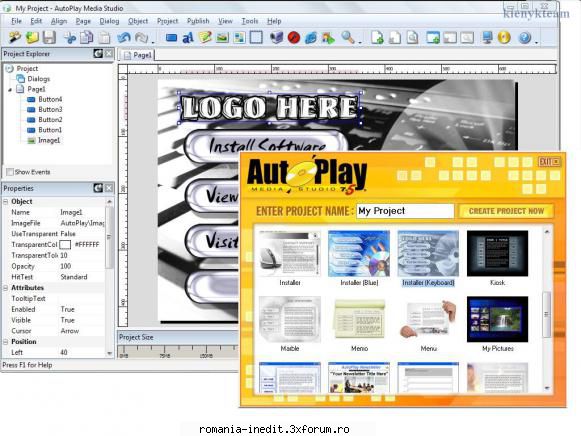Switch to the Page1 tab

coord(137,55)
